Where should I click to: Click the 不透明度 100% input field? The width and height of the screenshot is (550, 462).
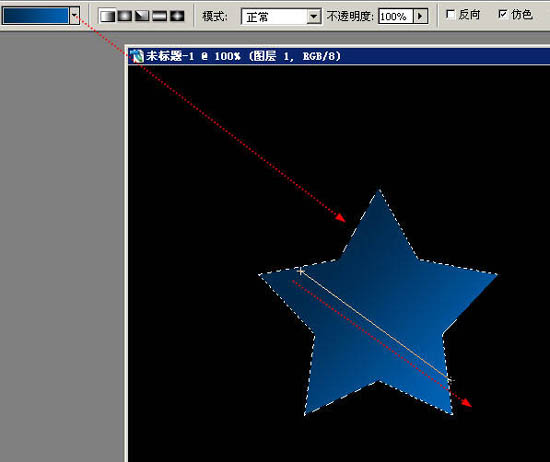tap(395, 16)
